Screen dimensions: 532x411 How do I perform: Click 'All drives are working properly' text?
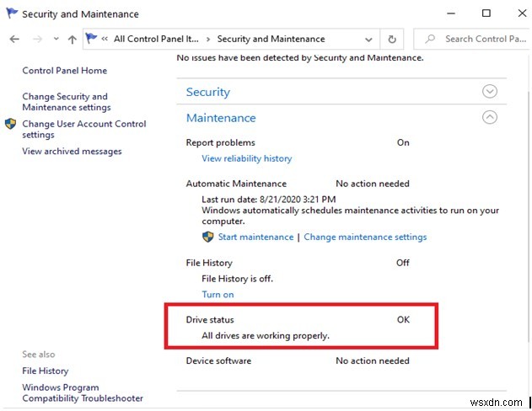coord(266,336)
